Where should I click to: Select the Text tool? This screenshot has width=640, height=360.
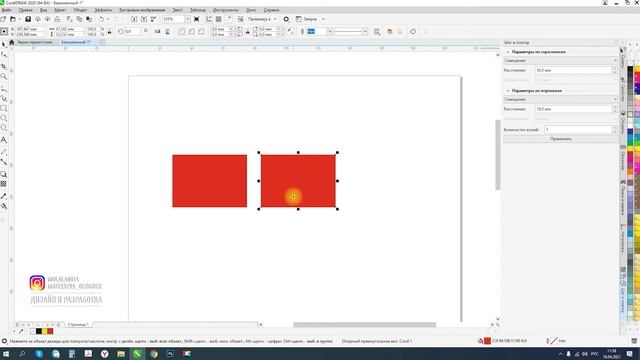(4, 140)
